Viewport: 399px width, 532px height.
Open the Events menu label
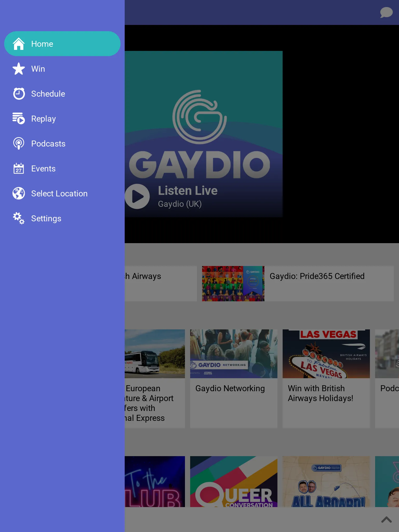pos(43,169)
